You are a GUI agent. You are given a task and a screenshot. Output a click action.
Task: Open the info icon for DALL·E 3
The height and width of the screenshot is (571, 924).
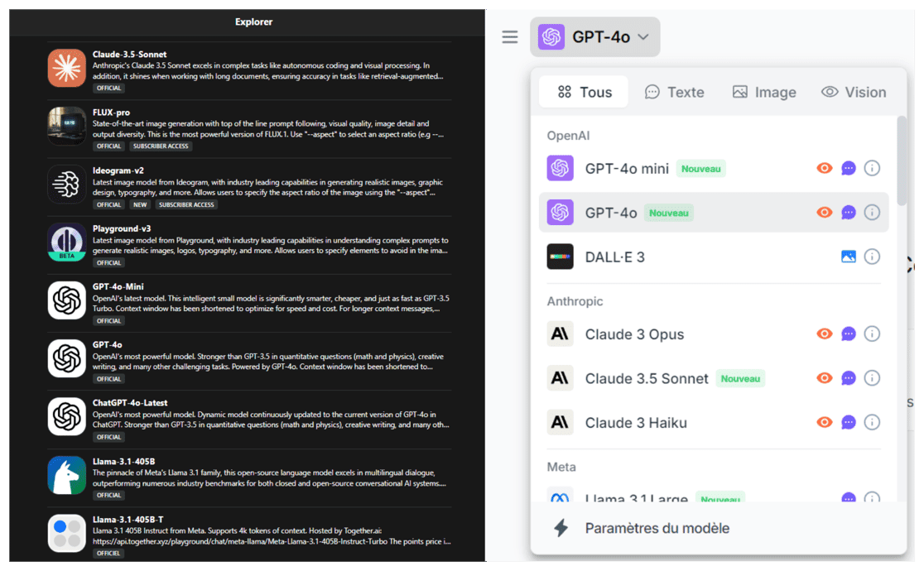[872, 257]
